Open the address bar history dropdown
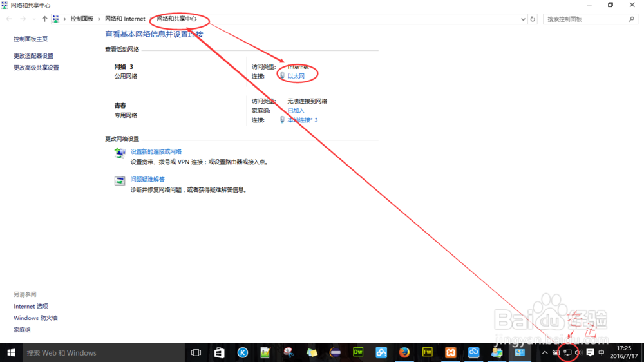Viewport: 644px width, 362px height. pos(523,19)
